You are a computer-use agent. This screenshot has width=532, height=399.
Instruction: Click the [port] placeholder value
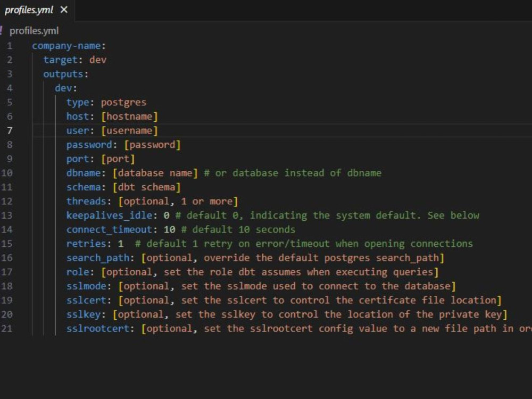118,159
